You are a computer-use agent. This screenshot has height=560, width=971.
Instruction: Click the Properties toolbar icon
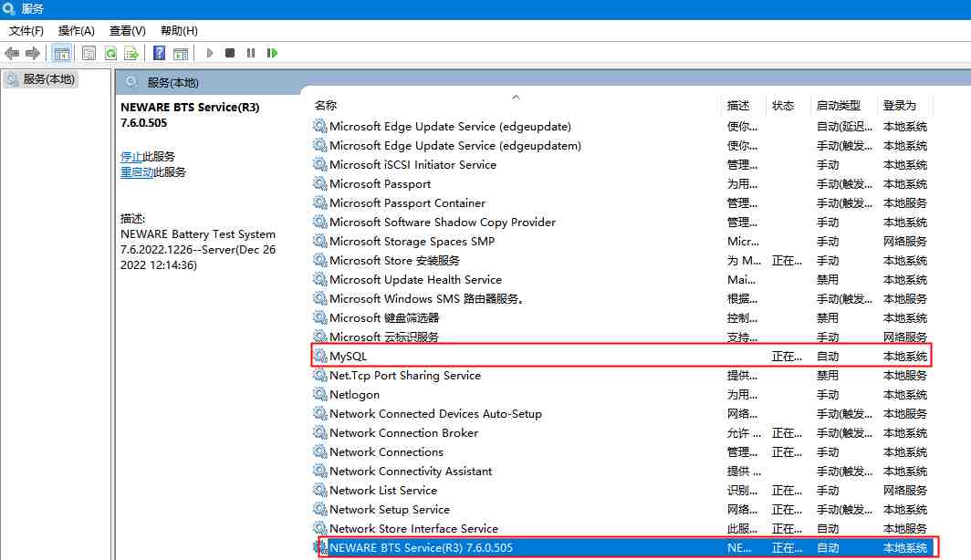[89, 53]
